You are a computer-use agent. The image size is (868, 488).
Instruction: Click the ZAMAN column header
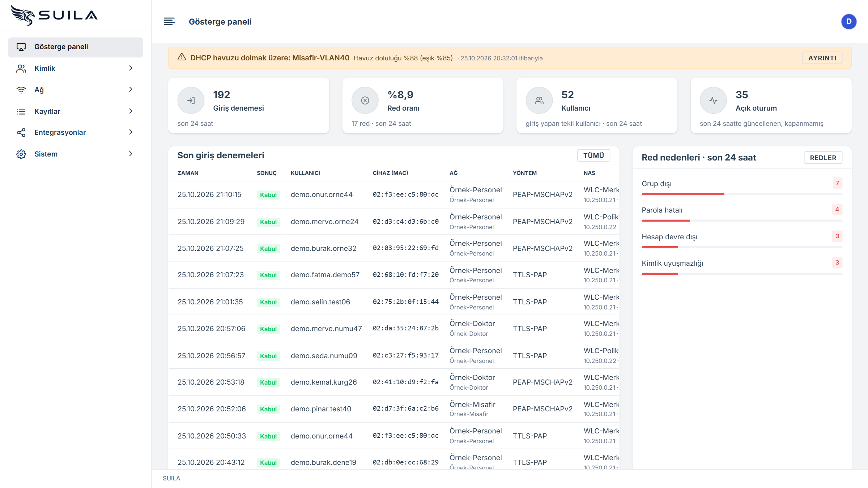coord(188,173)
